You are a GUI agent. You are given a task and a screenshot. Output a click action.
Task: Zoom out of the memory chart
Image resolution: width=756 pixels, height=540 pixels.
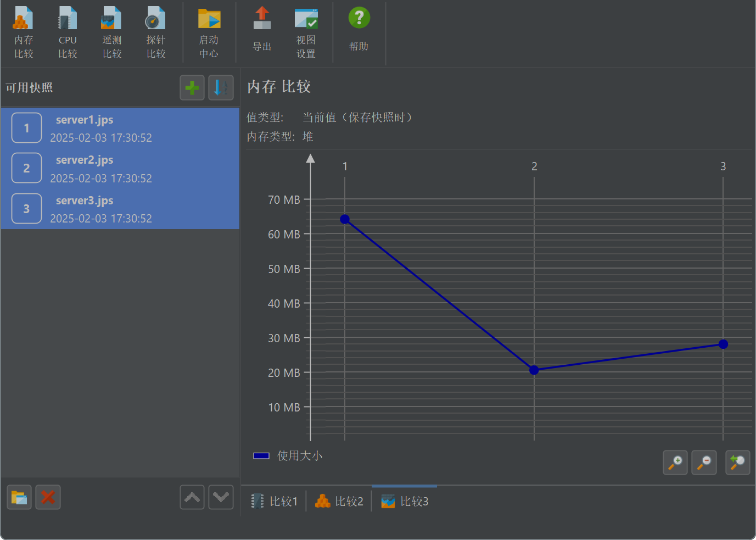(x=704, y=463)
